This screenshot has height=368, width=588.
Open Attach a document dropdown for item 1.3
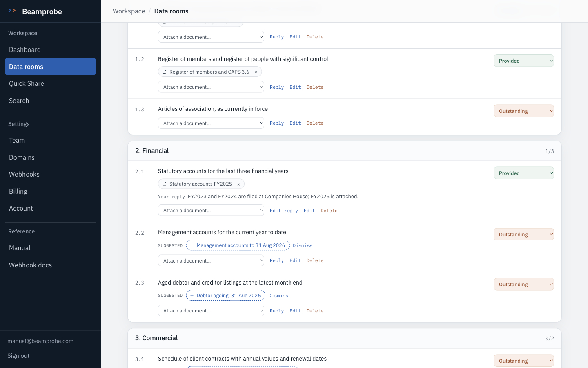click(x=211, y=123)
